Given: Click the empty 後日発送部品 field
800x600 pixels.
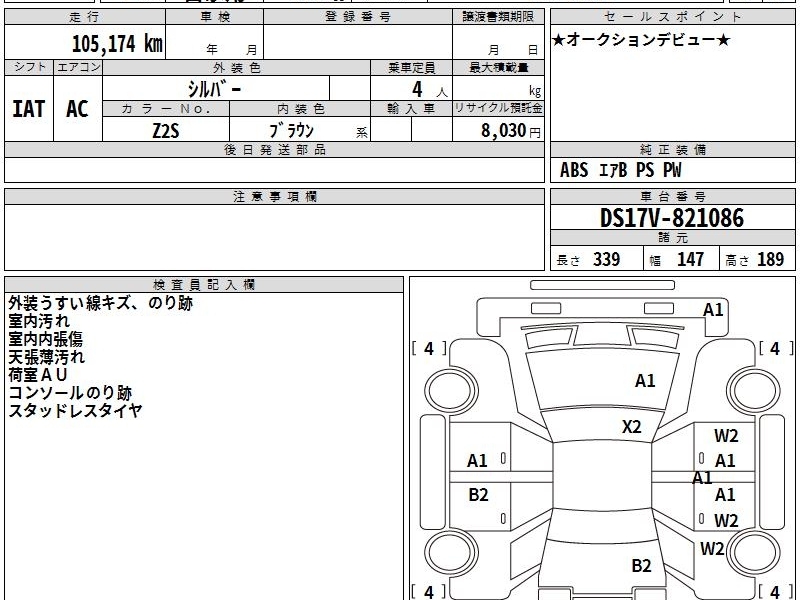Looking at the screenshot, I should tap(274, 170).
